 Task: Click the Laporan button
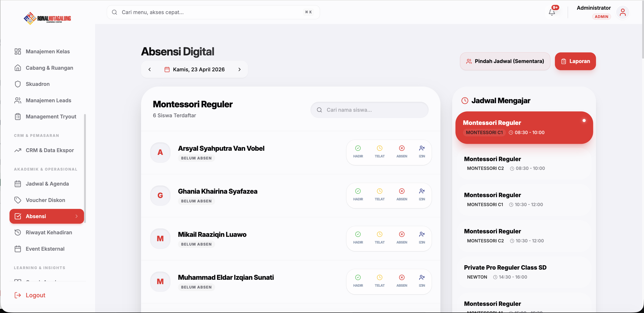point(575,61)
